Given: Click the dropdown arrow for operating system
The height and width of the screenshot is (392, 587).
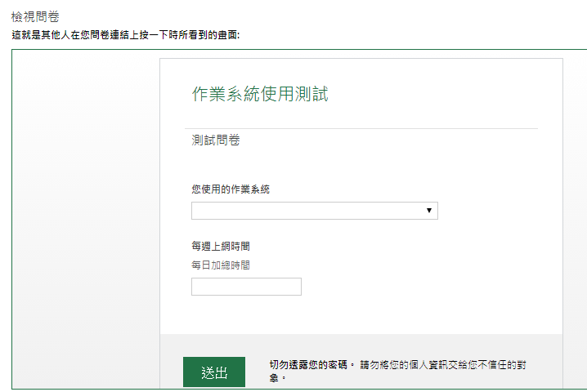Looking at the screenshot, I should pos(429,211).
